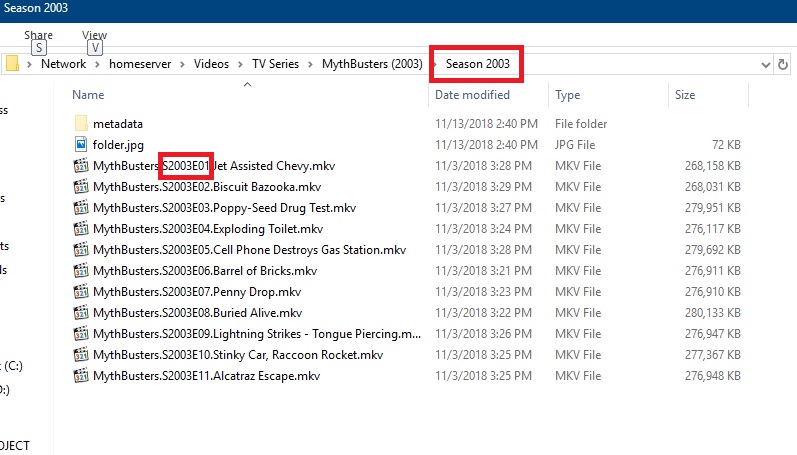
Task: Select the metadata folder name
Action: pyautogui.click(x=117, y=124)
